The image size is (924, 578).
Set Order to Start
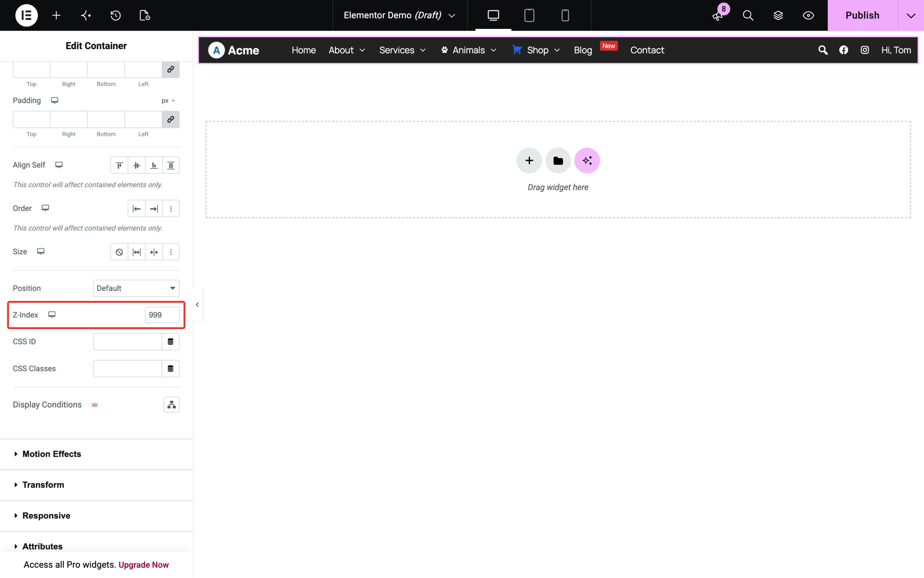click(136, 208)
